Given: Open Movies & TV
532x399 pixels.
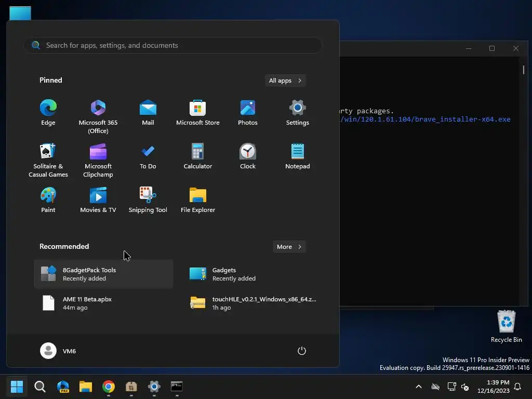Looking at the screenshot, I should [x=98, y=200].
